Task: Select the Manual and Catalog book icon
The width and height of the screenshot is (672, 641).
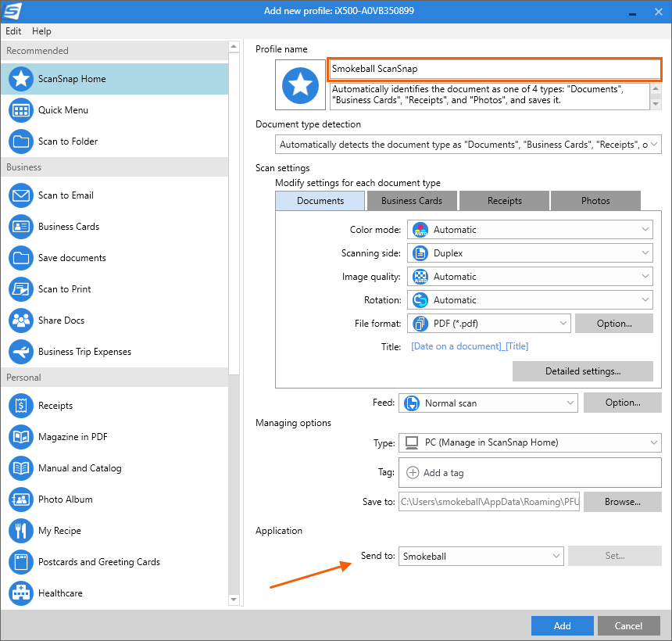Action: (20, 468)
